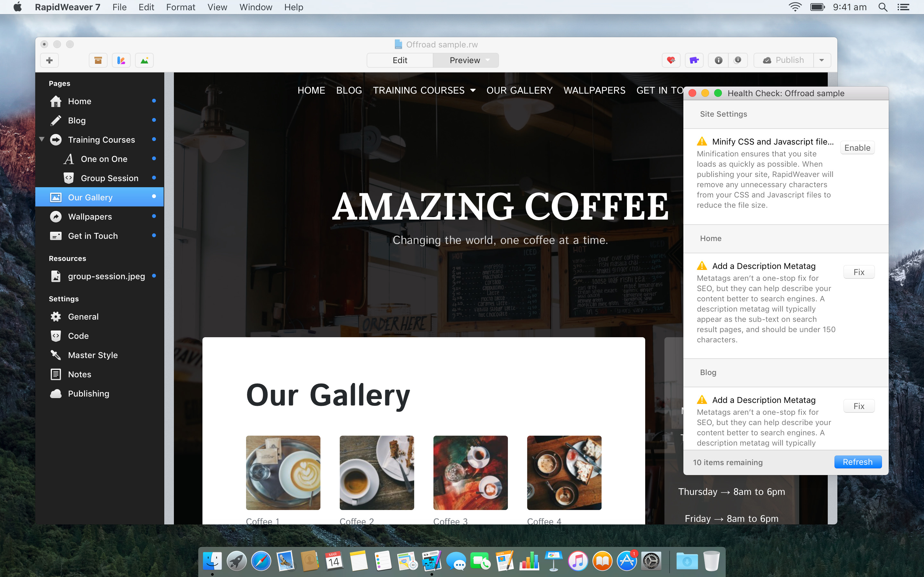Open Spotlight search in the menu bar
This screenshot has height=577, width=924.
coord(882,7)
